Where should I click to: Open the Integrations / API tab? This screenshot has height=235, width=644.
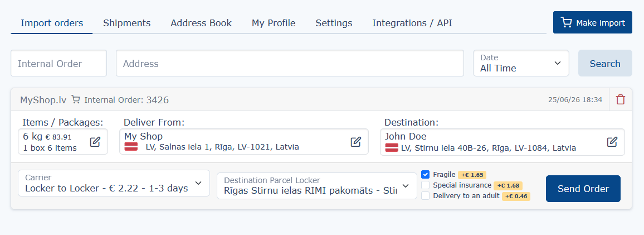click(412, 23)
